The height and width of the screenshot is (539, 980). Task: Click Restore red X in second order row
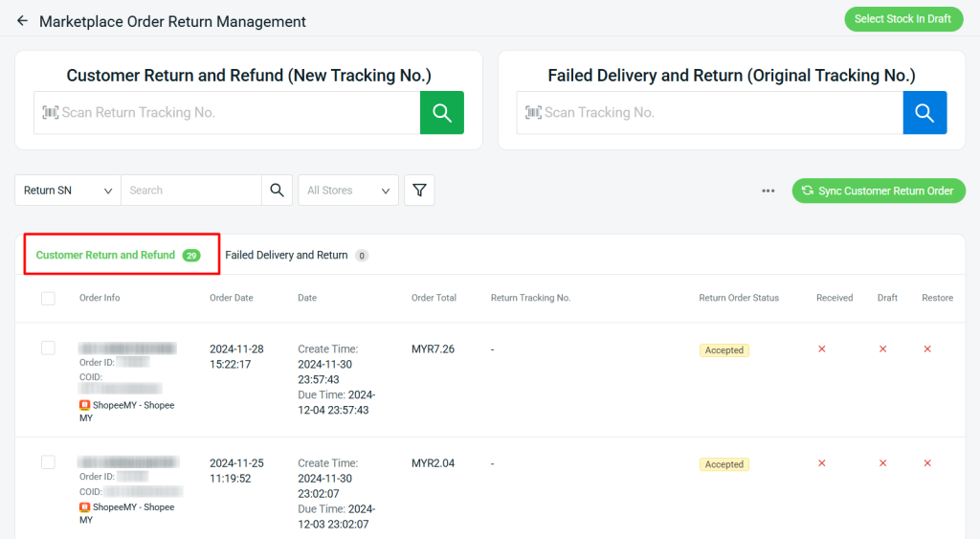tap(926, 463)
